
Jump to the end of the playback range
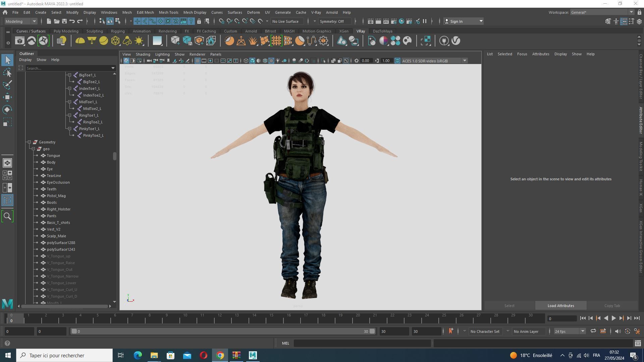[637, 318]
